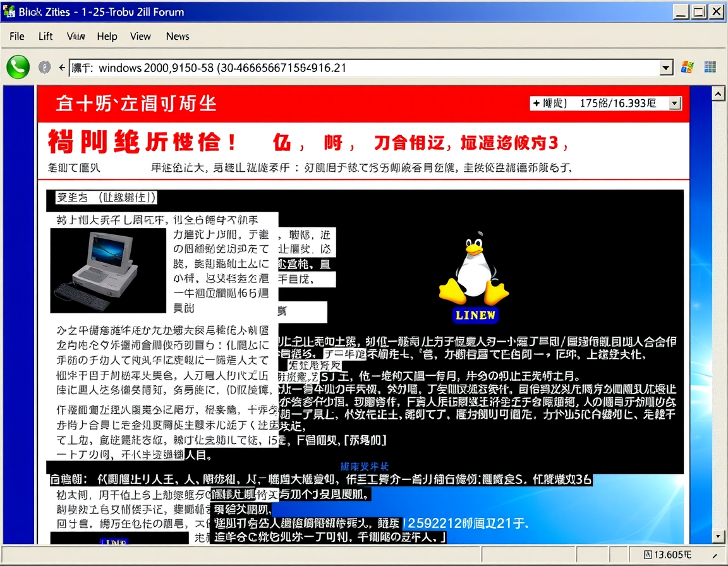
Task: Expand the address bar dropdown arrow
Action: point(666,68)
